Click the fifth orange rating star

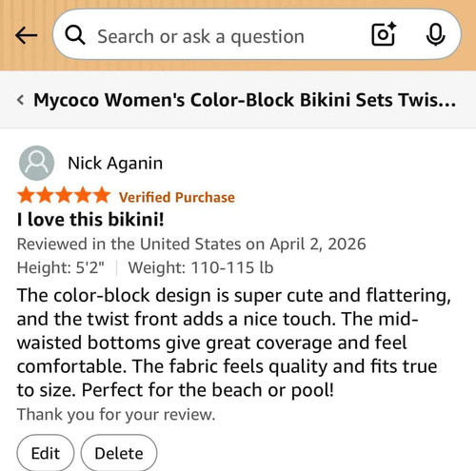coord(102,195)
